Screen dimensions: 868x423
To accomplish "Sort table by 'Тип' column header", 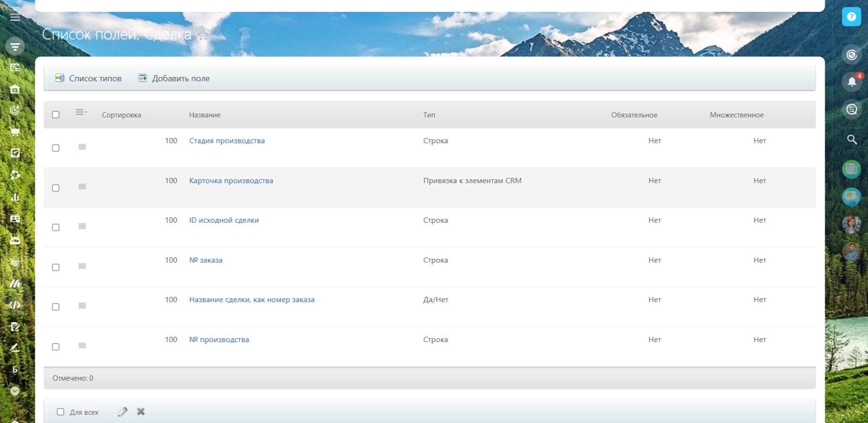I will click(x=429, y=115).
